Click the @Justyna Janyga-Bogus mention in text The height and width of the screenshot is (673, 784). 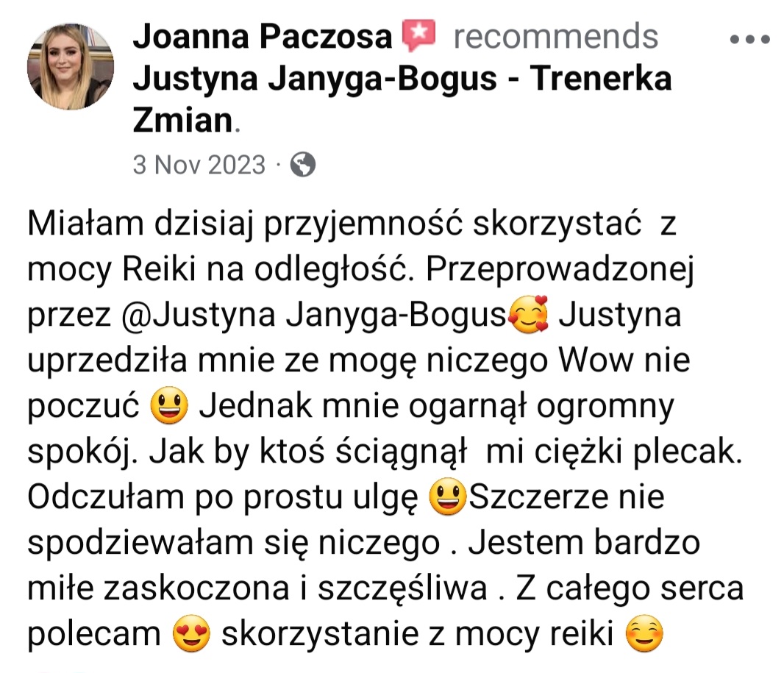click(314, 315)
